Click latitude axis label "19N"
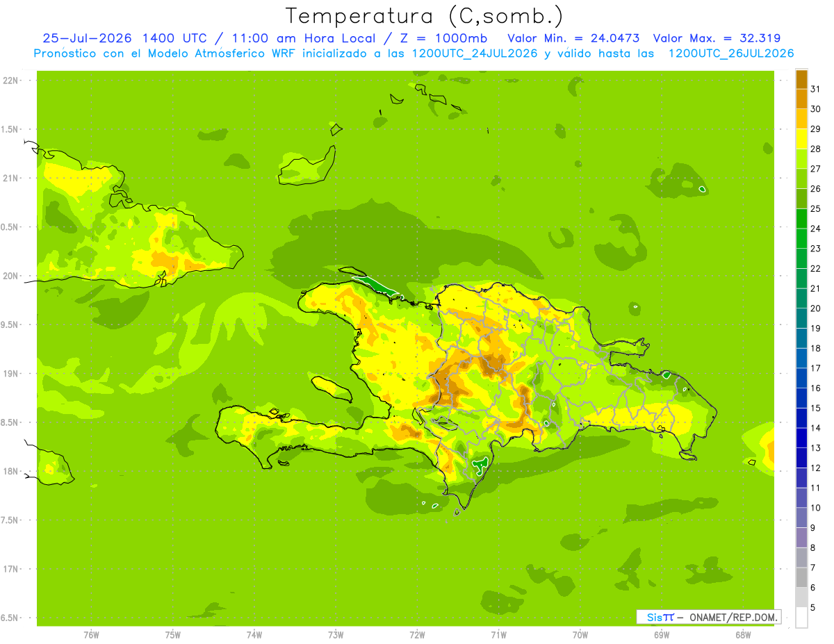The width and height of the screenshot is (834, 644). (x=11, y=374)
